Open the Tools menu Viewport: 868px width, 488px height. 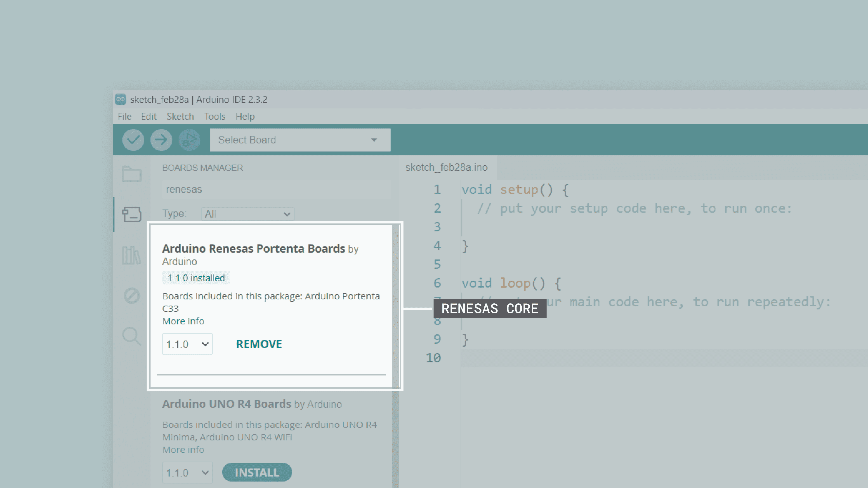click(214, 117)
